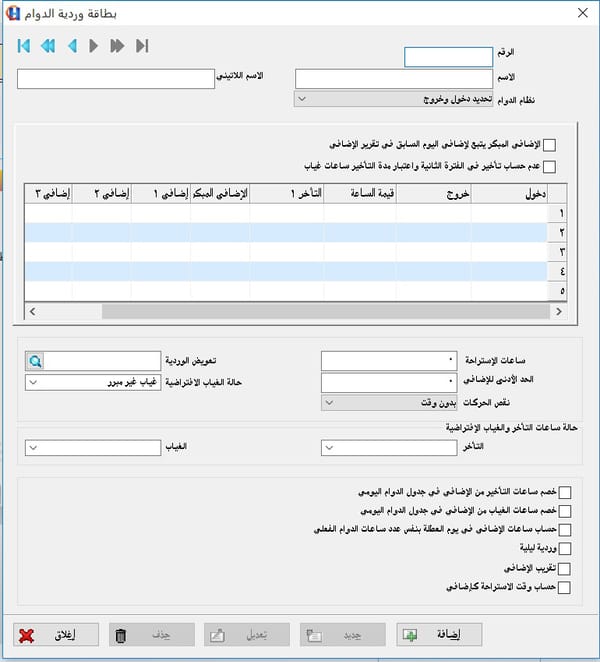Select the إضافي ١ column header
The height and width of the screenshot is (662, 600).
pyautogui.click(x=161, y=194)
